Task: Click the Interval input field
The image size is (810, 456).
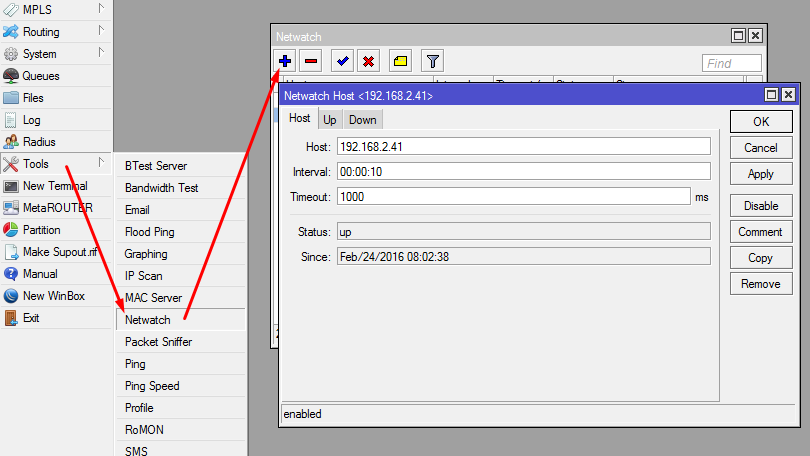Action: pyautogui.click(x=524, y=171)
